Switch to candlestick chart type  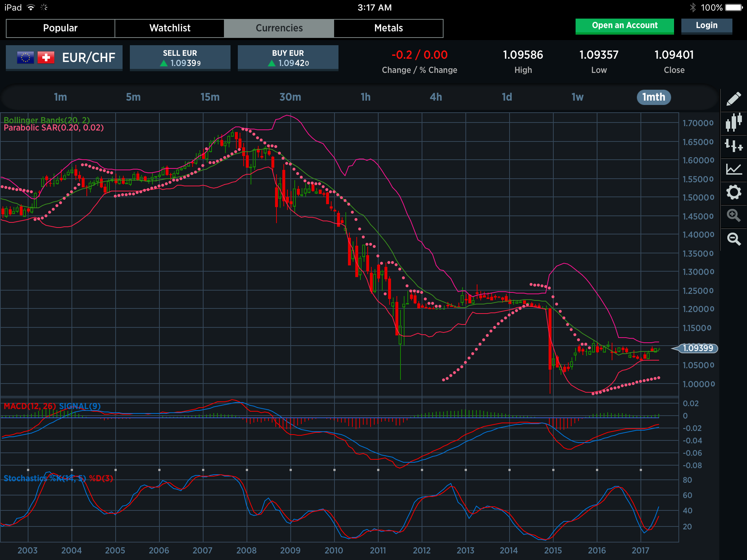tap(734, 122)
